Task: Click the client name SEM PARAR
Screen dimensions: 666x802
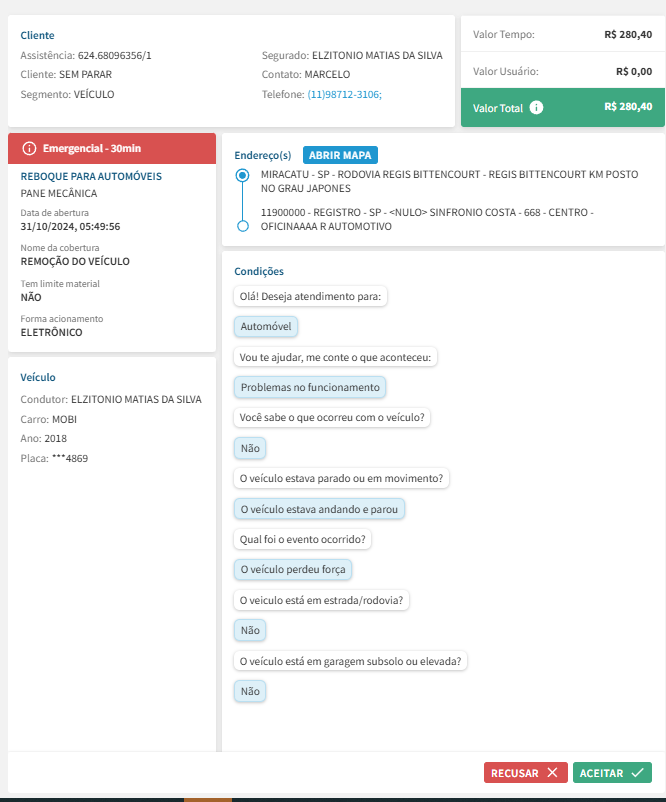Action: click(x=85, y=75)
